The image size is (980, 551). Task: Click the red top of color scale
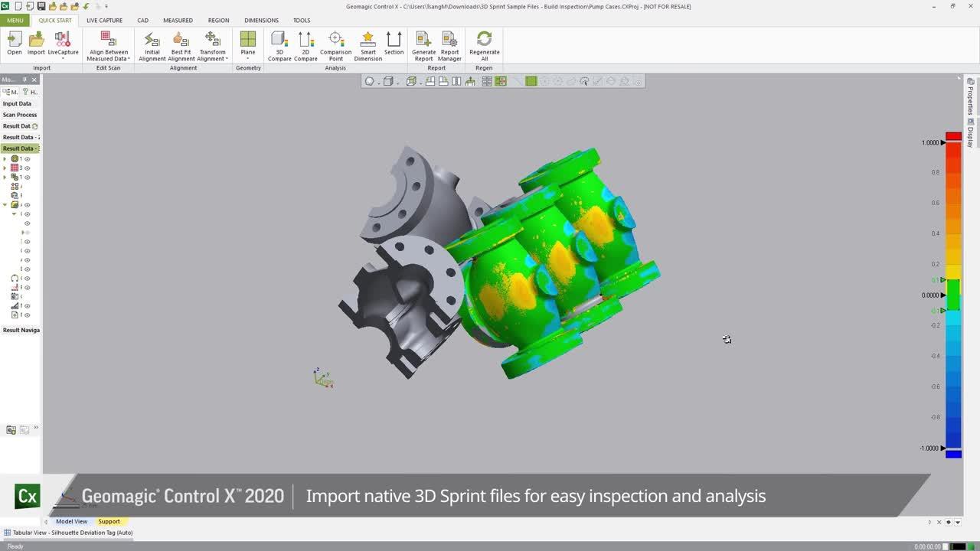pyautogui.click(x=953, y=136)
